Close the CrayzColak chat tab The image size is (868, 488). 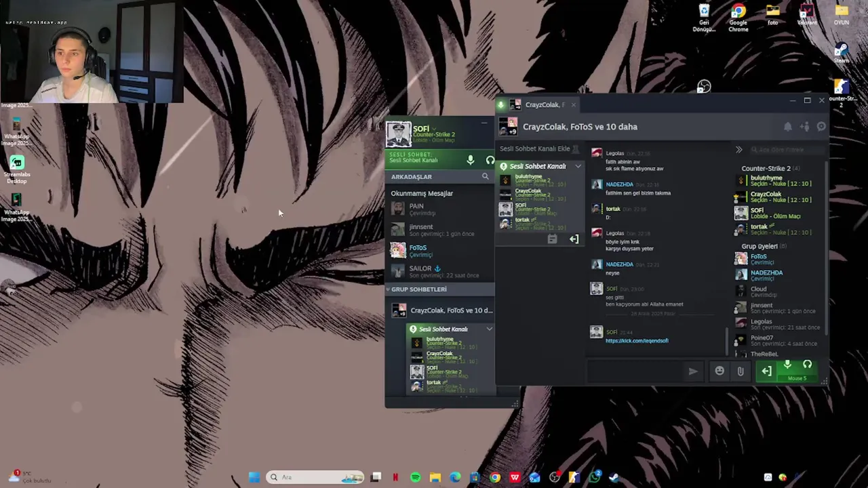point(573,104)
